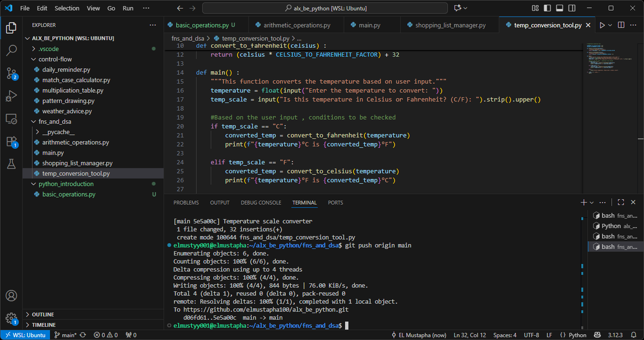644x340 pixels.
Task: Open the Selection menu
Action: point(67,8)
